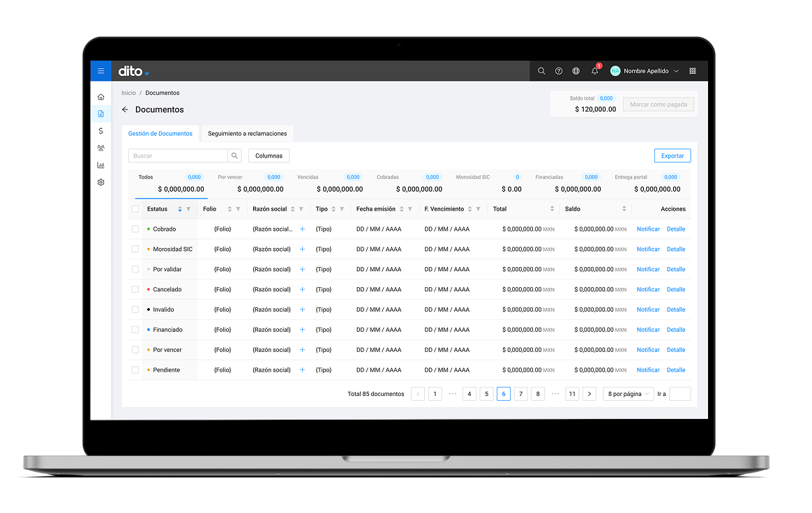Click the back arrow next to Documentos
The image size is (812, 513).
tap(125, 109)
